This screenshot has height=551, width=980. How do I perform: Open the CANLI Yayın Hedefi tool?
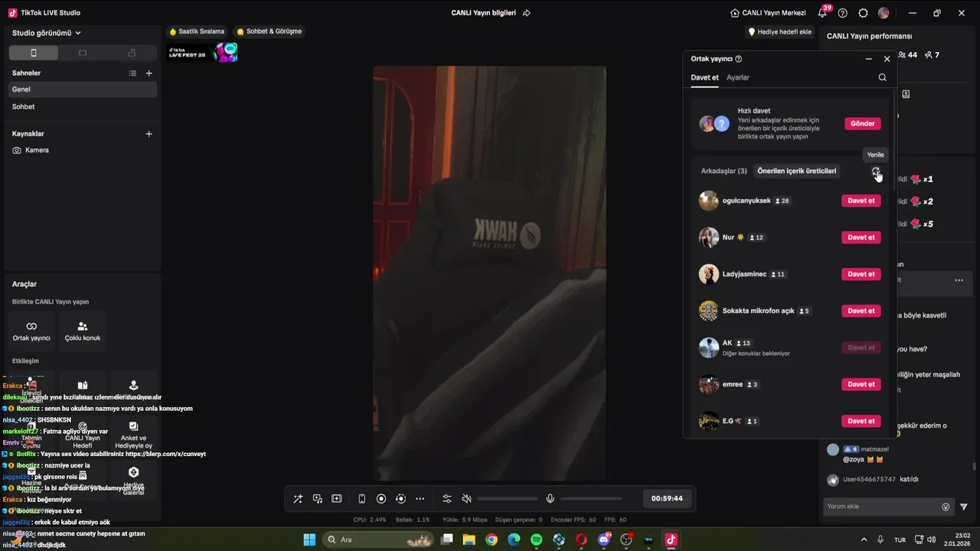83,436
